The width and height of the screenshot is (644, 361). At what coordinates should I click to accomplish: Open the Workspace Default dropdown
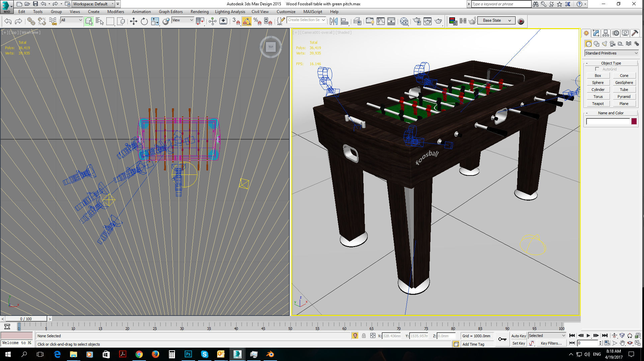click(x=93, y=4)
